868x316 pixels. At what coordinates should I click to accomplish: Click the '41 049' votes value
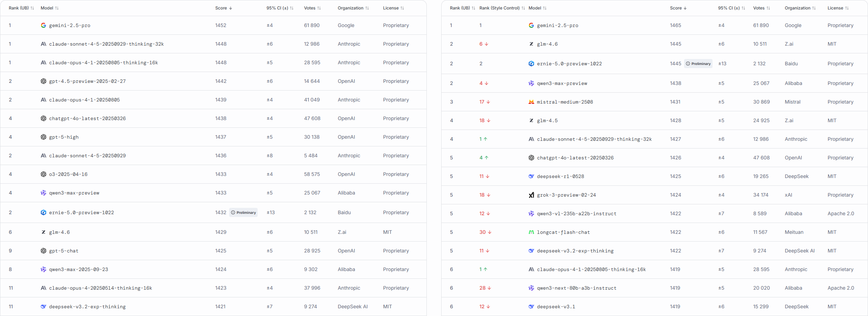(312, 100)
